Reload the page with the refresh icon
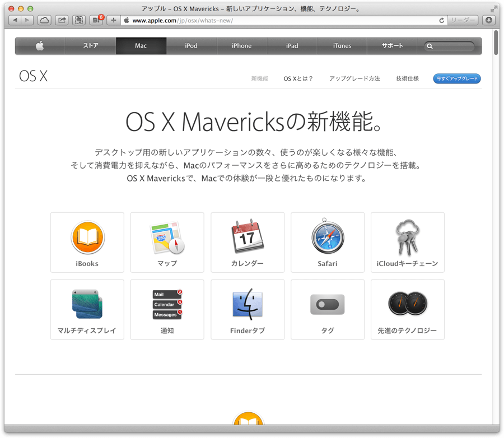 tap(442, 20)
